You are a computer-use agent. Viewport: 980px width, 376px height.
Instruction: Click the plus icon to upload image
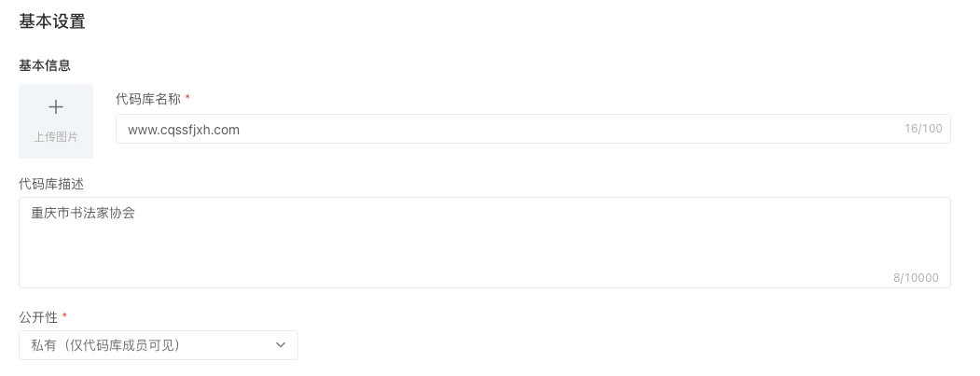coord(56,107)
